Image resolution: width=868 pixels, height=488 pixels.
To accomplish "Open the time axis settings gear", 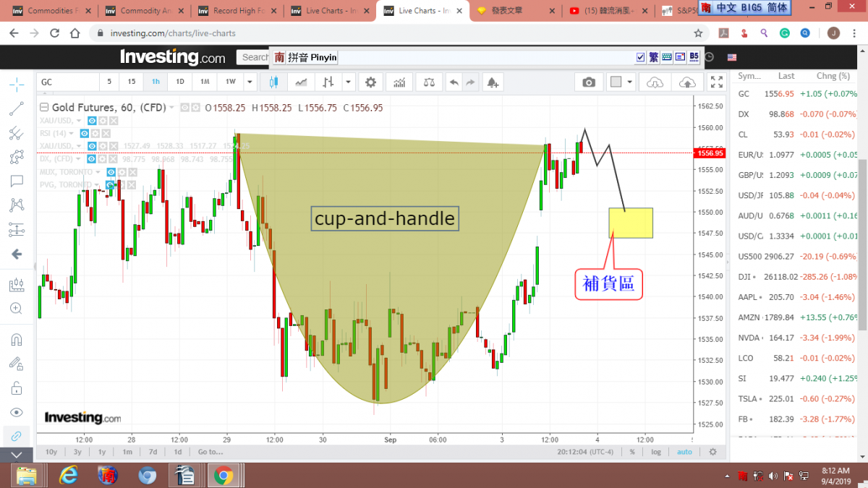I will click(x=712, y=452).
